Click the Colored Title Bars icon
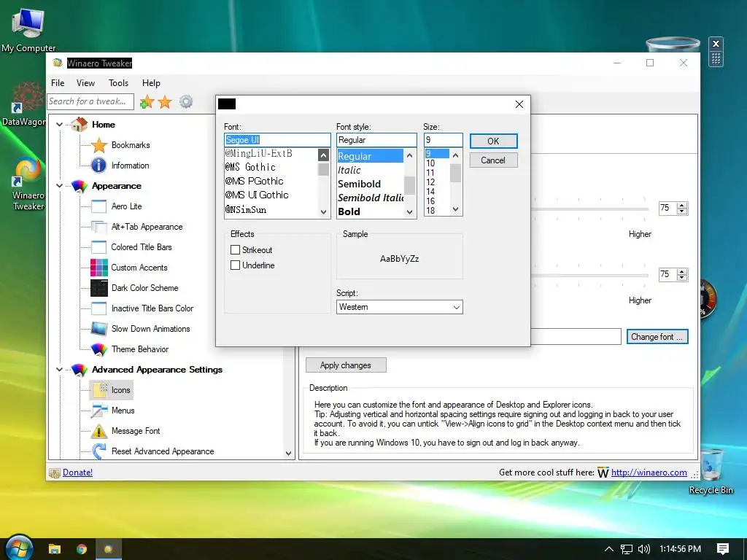747x560 pixels. click(x=98, y=247)
